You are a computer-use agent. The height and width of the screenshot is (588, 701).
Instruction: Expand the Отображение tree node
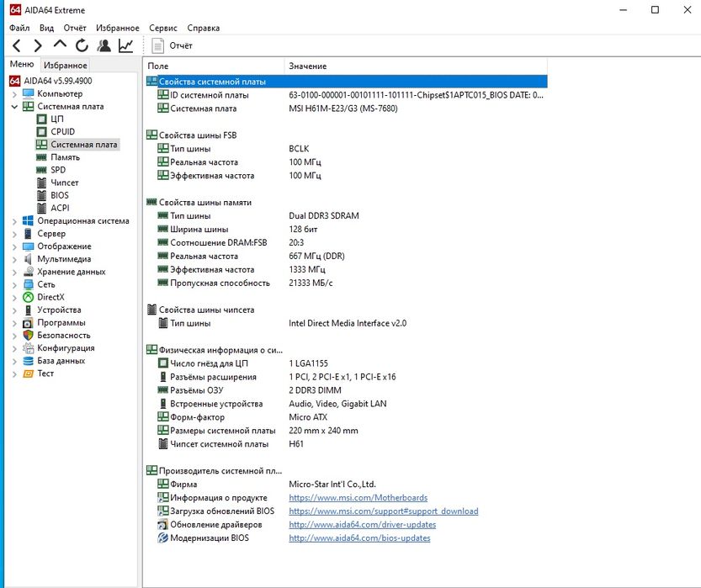pos(14,246)
